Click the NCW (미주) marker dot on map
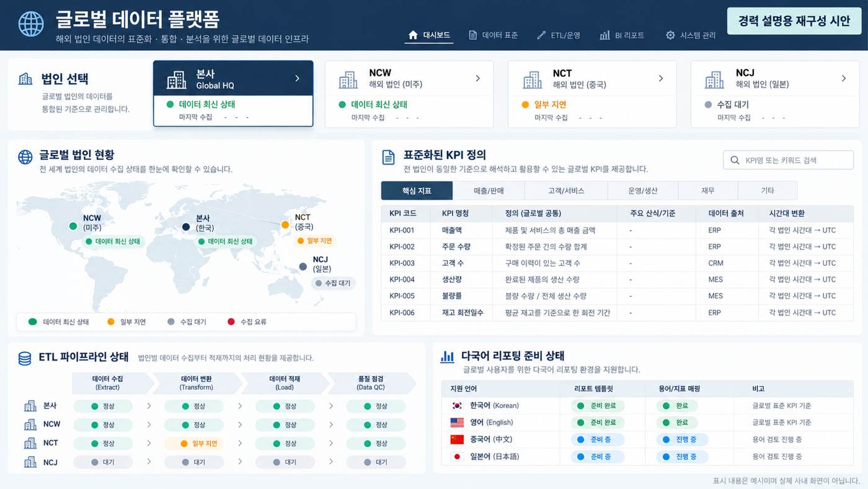The image size is (868, 489). pos(73,227)
